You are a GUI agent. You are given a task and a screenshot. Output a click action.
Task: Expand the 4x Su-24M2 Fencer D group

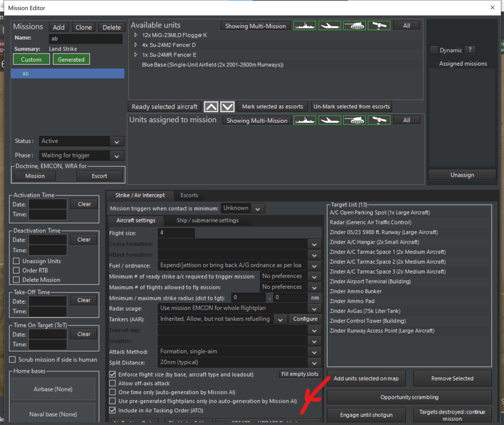(136, 45)
